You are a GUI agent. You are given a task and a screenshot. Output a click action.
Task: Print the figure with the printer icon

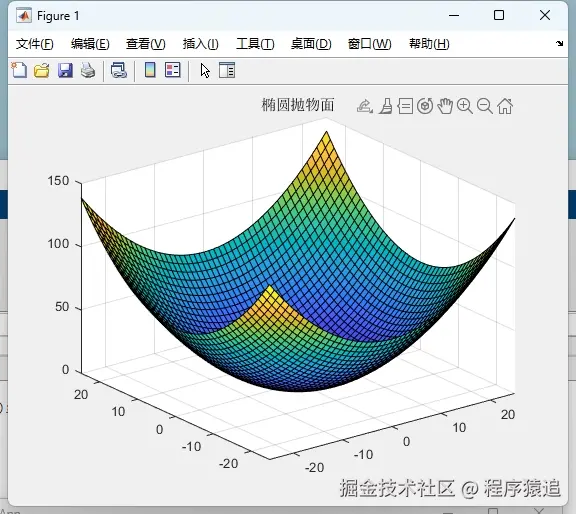(88, 70)
